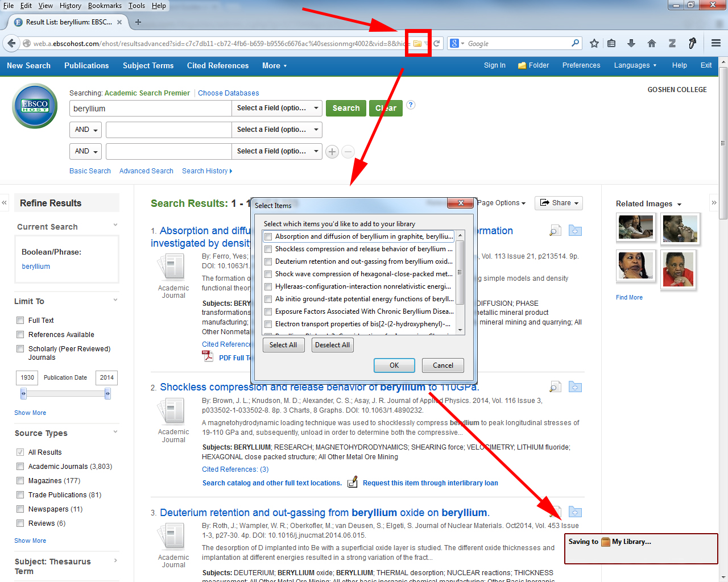Image resolution: width=728 pixels, height=582 pixels.
Task: Add result 1 to folder icon
Action: [575, 231]
